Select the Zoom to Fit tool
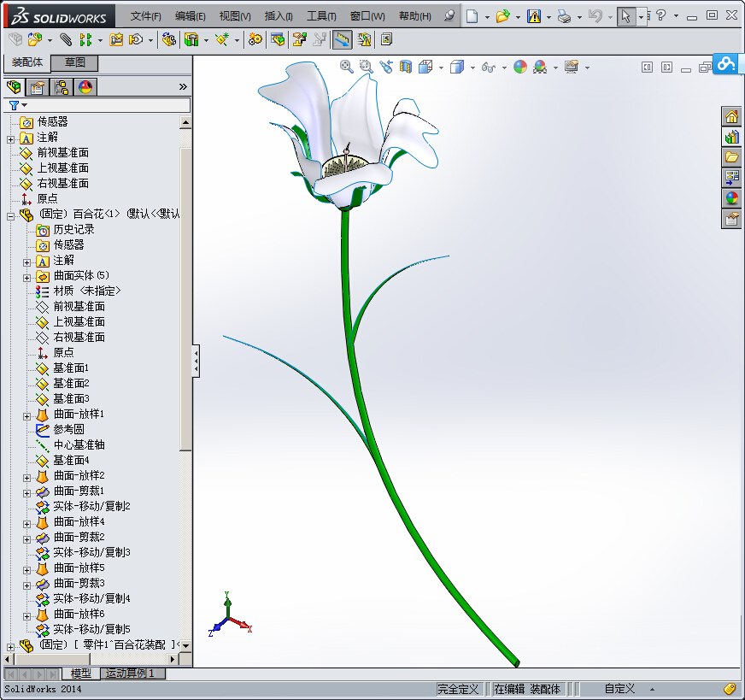745x700 pixels. 346,67
